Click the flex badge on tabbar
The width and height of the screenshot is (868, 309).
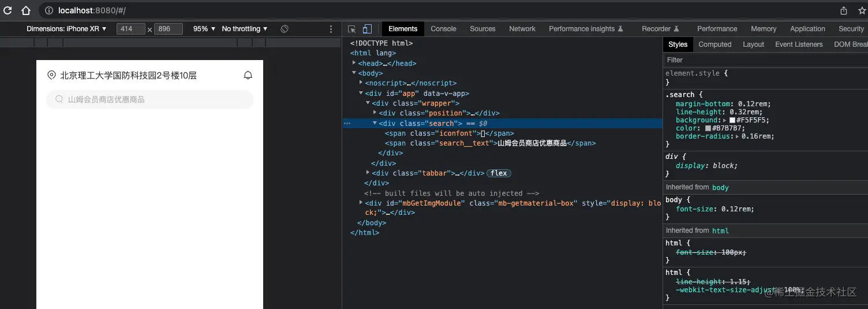tap(499, 173)
